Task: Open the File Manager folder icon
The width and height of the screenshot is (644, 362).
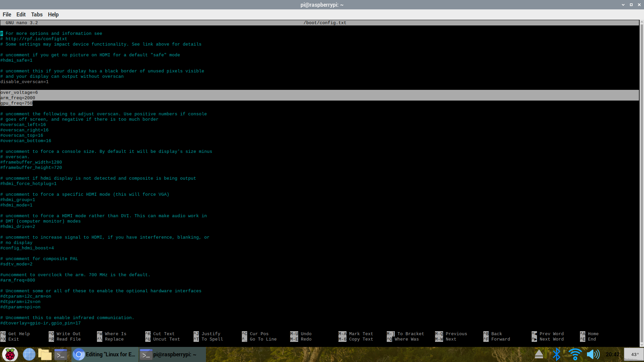Action: [x=45, y=354]
